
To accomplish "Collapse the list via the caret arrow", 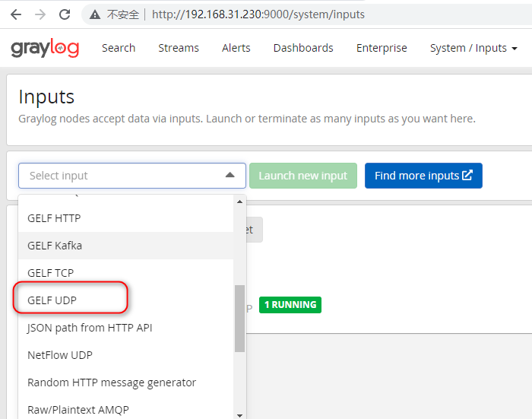I will click(230, 175).
